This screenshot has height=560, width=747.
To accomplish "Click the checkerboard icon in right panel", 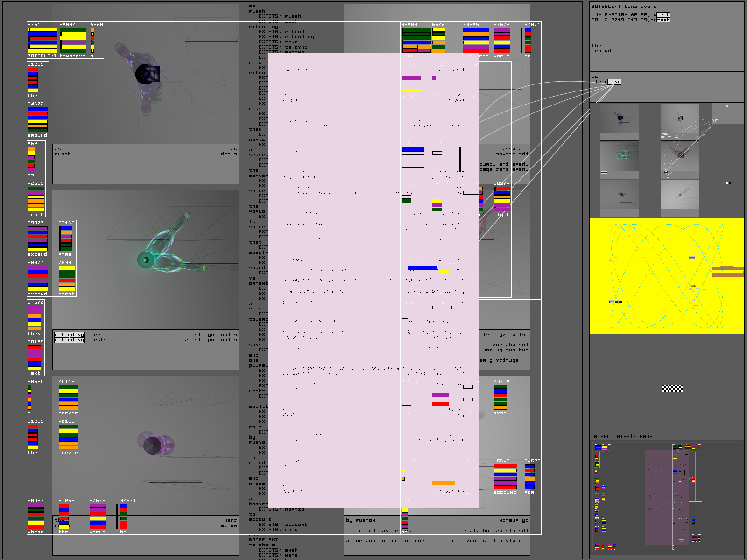I will point(672,388).
